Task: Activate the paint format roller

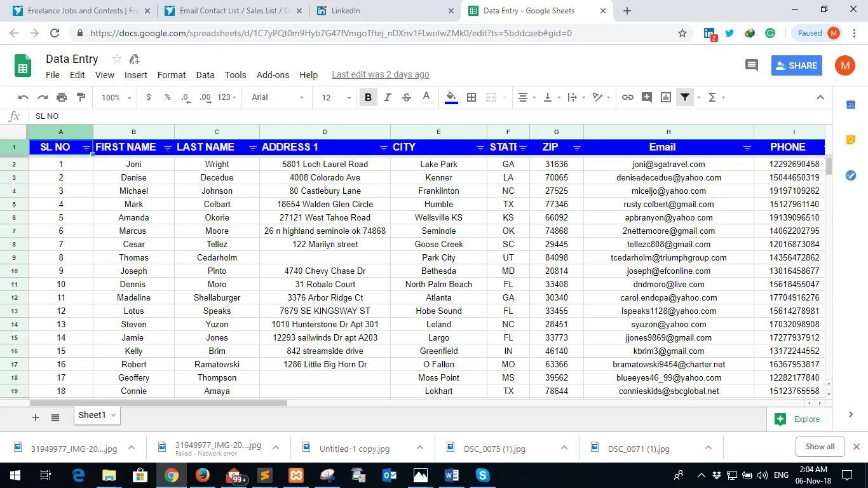Action: click(81, 97)
